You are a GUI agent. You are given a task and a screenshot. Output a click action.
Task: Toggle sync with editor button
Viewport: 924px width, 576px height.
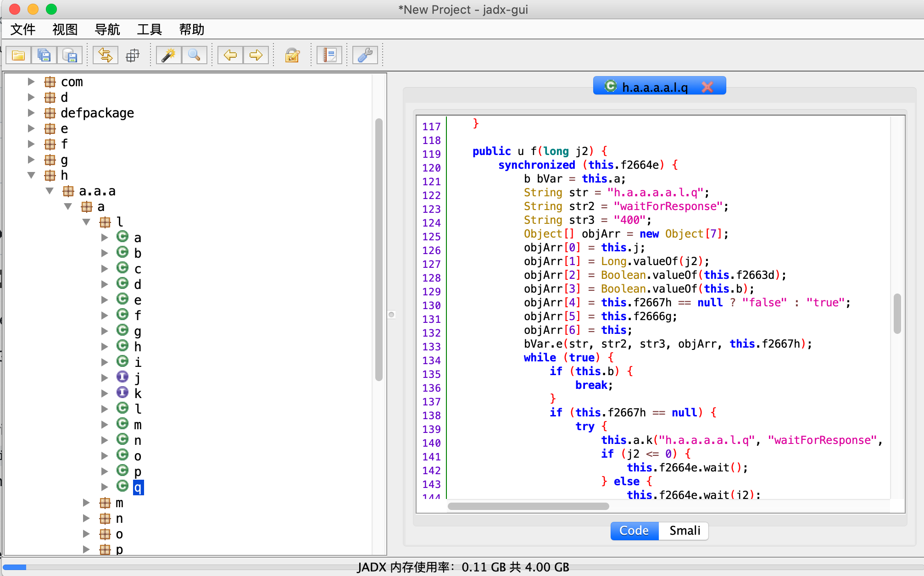tap(106, 55)
